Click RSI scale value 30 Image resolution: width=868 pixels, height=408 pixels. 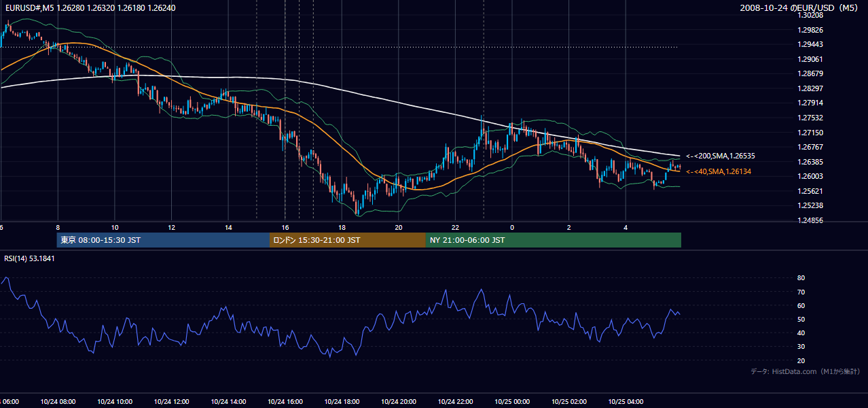tap(801, 347)
